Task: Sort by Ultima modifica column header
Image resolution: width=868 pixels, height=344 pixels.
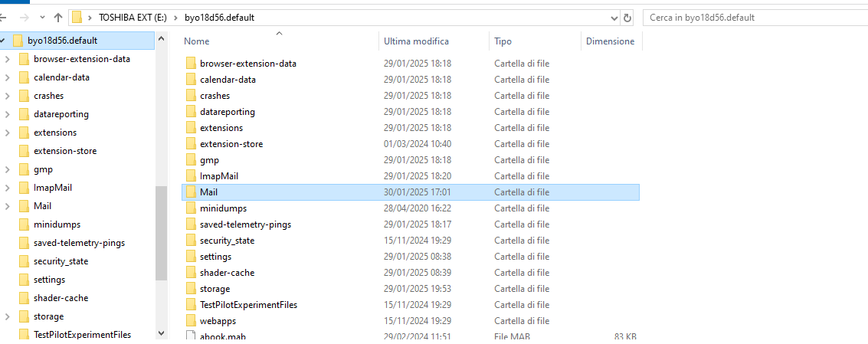Action: [416, 41]
